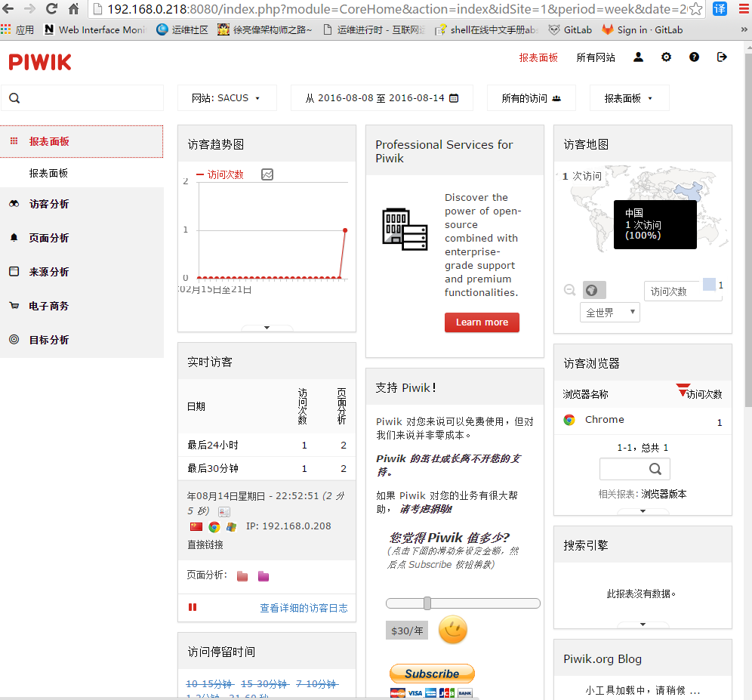Screen dimensions: 752x700
Task: Select 报表面板 in the top navigation
Action: (x=538, y=57)
